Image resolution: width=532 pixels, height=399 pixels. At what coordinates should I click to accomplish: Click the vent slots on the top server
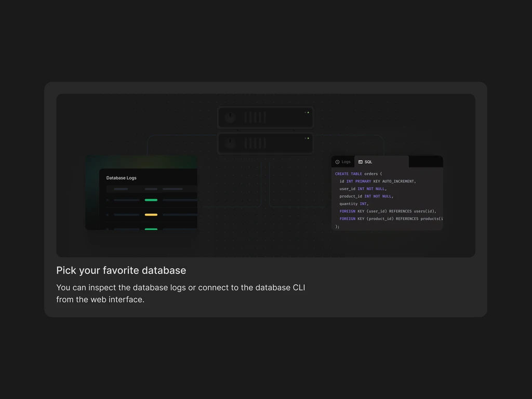click(x=255, y=117)
